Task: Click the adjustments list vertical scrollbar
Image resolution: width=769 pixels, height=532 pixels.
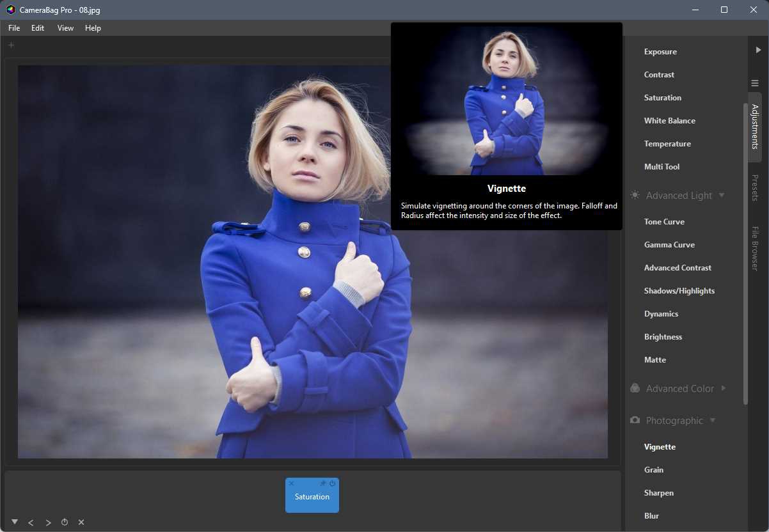Action: pyautogui.click(x=745, y=253)
